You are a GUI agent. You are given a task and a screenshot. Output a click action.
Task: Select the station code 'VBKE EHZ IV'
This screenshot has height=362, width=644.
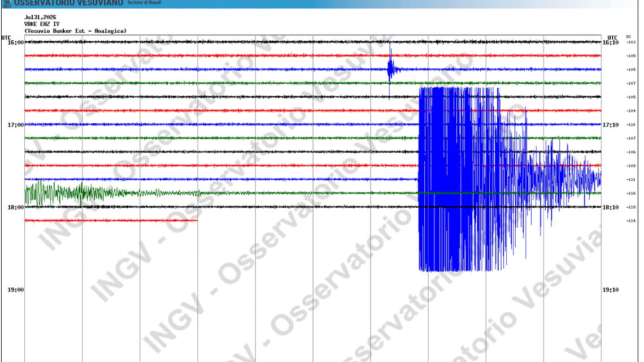click(42, 24)
